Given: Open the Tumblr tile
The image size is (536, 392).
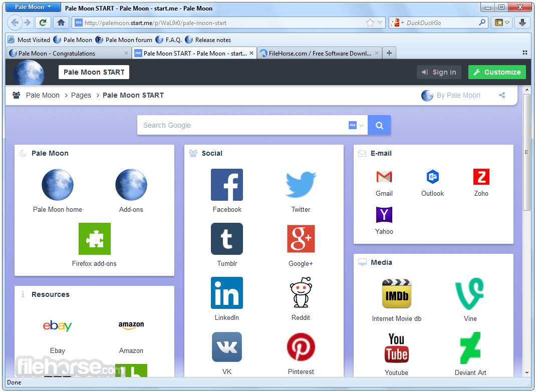Looking at the screenshot, I should click(x=227, y=238).
